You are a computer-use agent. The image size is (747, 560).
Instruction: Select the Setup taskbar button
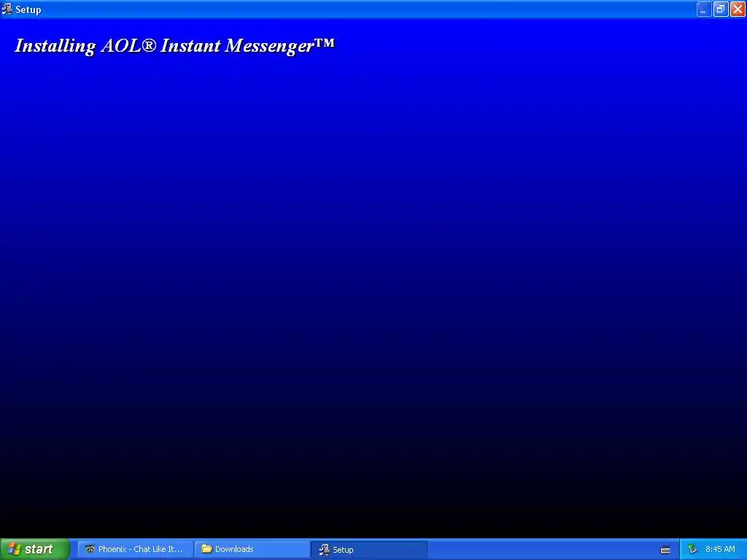pos(369,549)
